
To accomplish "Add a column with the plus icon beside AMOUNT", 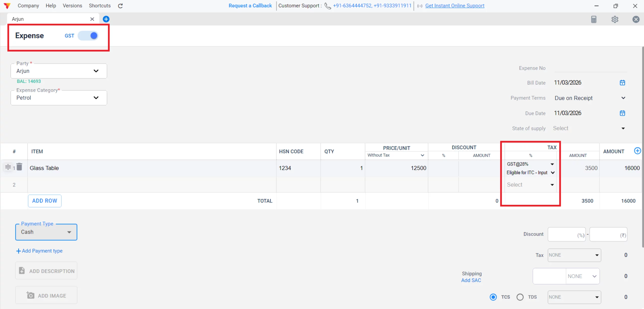I will (x=637, y=151).
